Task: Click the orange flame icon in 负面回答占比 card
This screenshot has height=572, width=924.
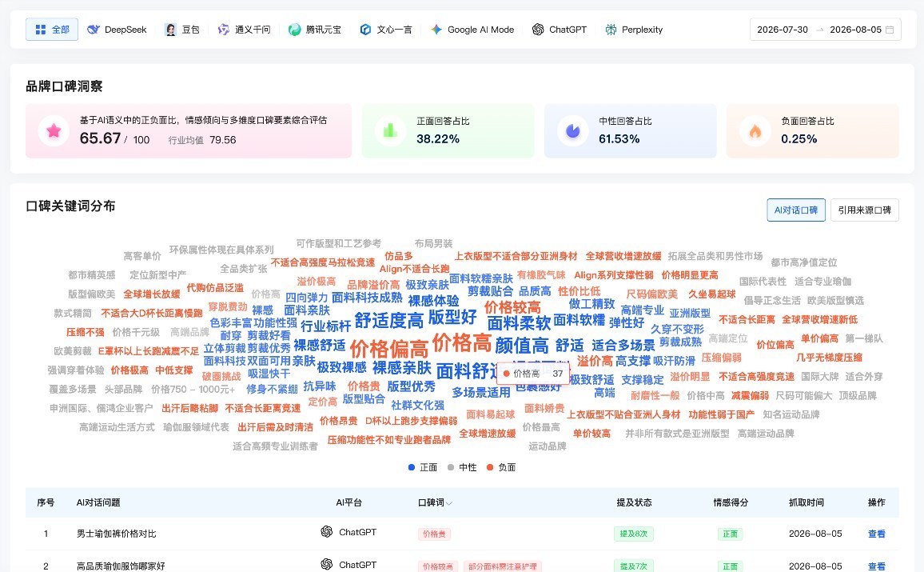Action: tap(755, 130)
